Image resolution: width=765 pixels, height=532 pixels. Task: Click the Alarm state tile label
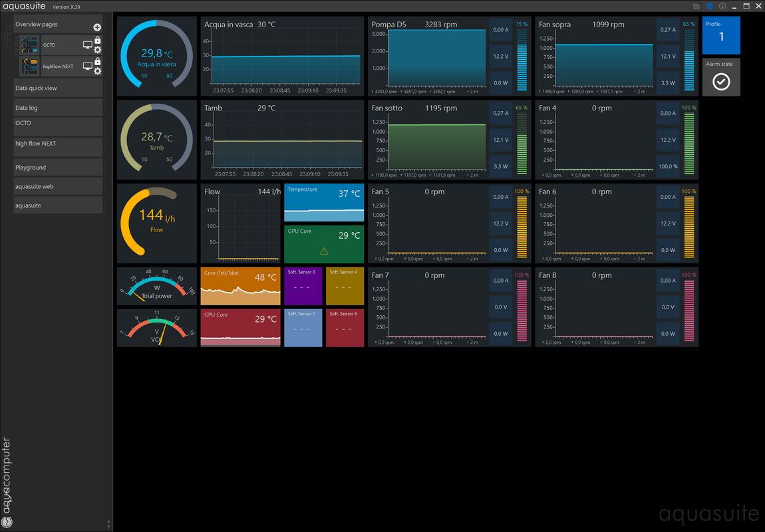click(x=719, y=64)
